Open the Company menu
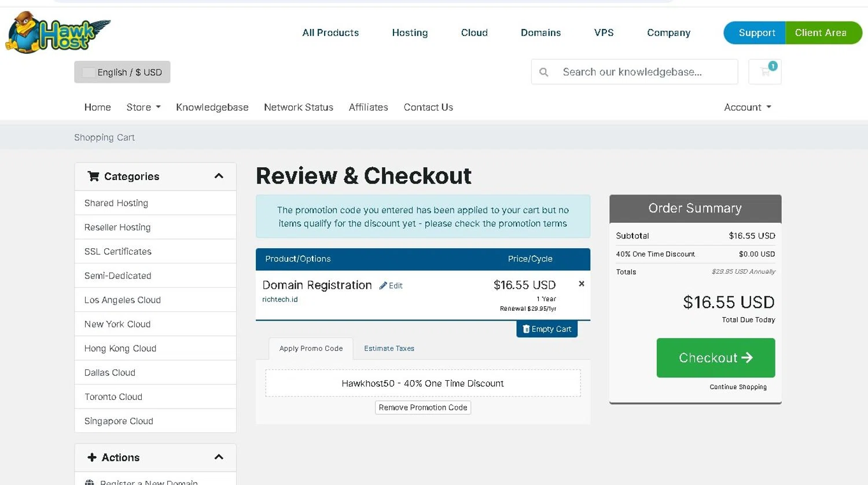Image resolution: width=868 pixels, height=485 pixels. click(668, 32)
